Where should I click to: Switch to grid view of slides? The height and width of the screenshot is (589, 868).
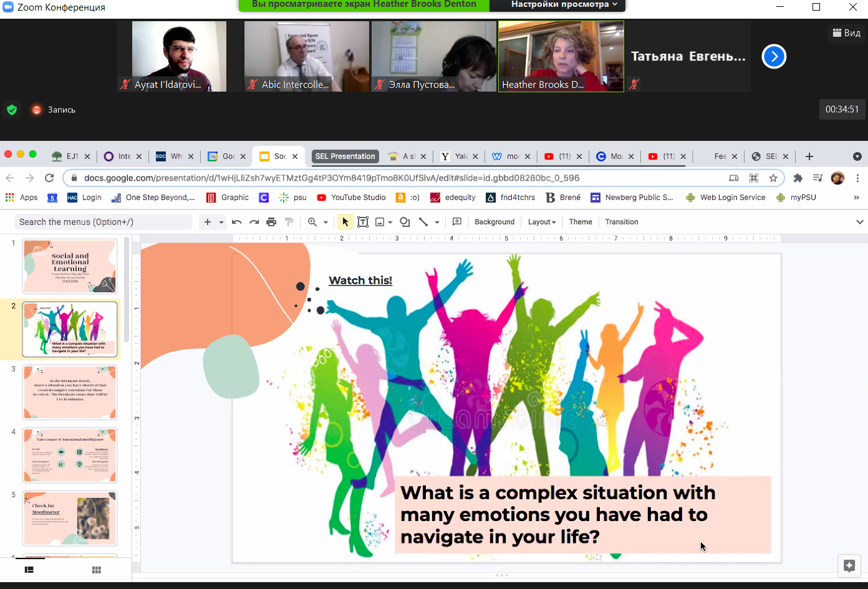97,570
